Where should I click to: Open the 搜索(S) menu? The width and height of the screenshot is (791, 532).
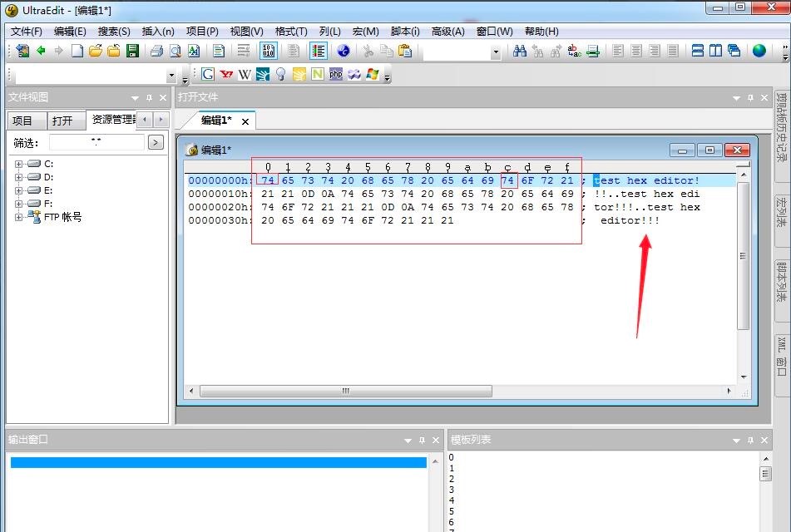coord(114,32)
